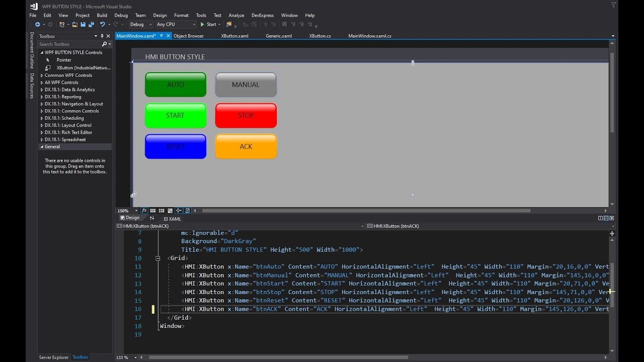Switch to the XButton.cs tab

(x=320, y=36)
